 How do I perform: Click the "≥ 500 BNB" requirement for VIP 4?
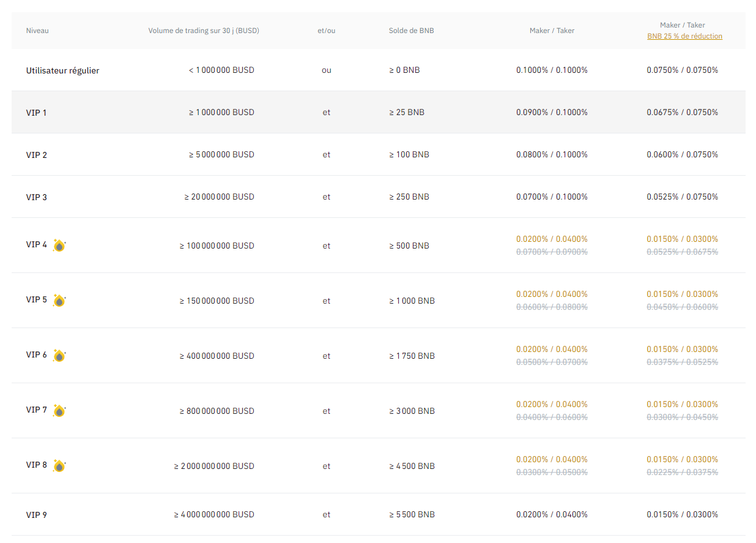point(410,245)
